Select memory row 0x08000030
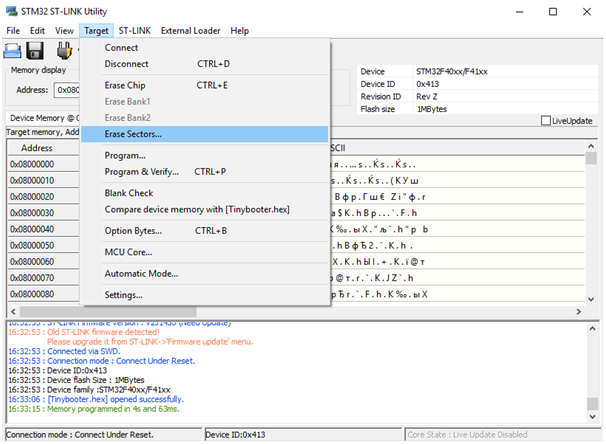This screenshot has width=606, height=444. tap(43, 213)
